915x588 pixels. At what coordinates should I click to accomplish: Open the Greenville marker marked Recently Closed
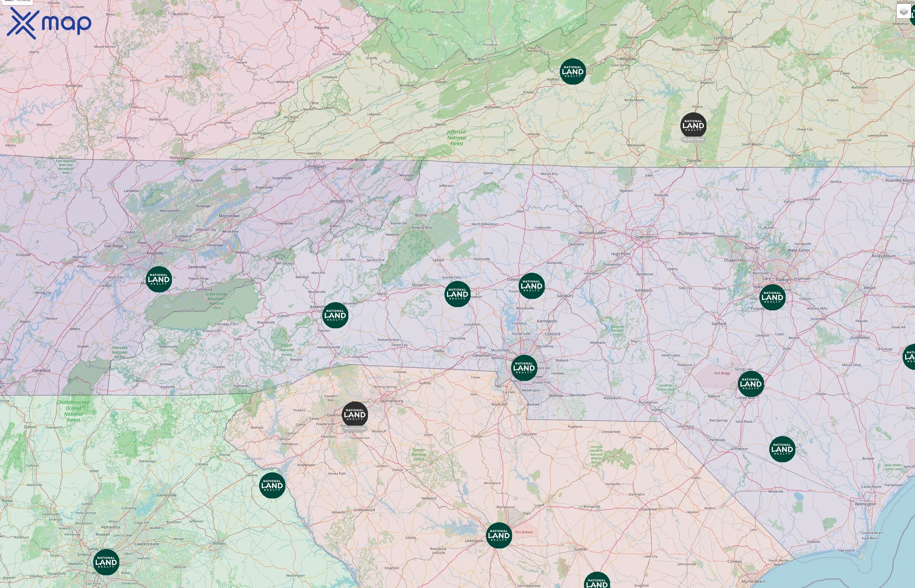[x=356, y=415]
